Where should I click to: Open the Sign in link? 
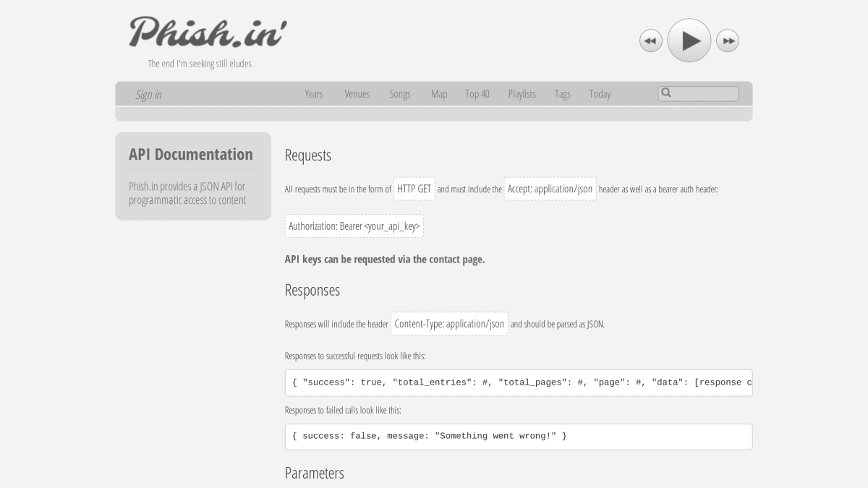(x=148, y=95)
